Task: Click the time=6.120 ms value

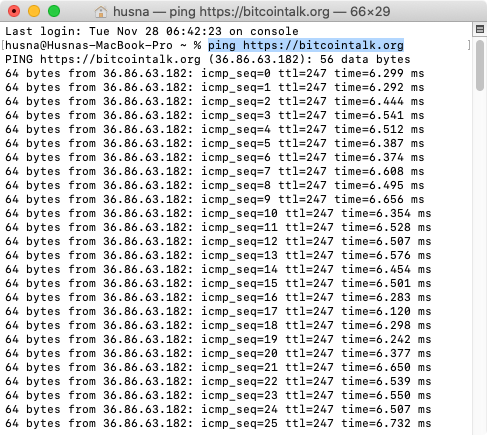Action: 386,311
